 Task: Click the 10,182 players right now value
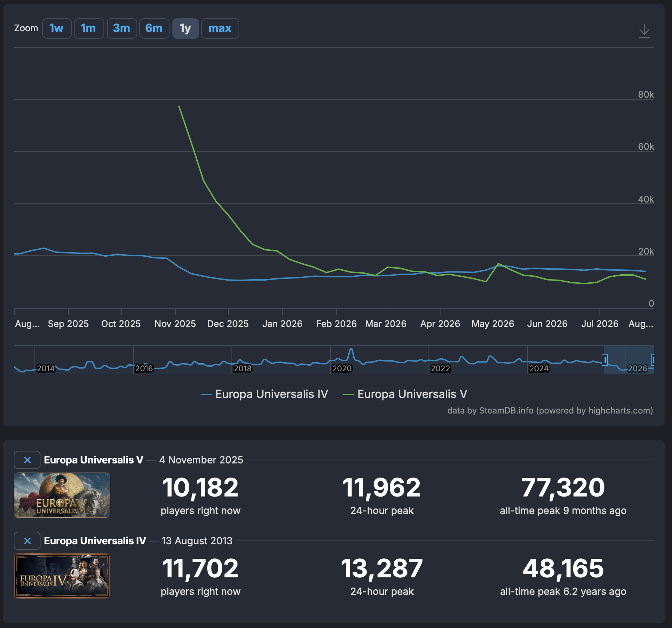201,488
